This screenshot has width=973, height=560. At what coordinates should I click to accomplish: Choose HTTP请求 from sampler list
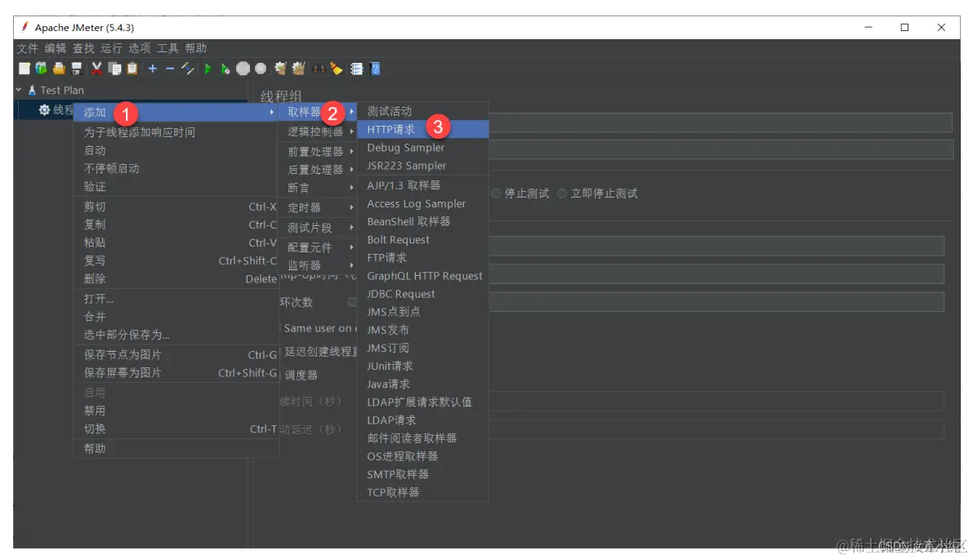coord(422,129)
